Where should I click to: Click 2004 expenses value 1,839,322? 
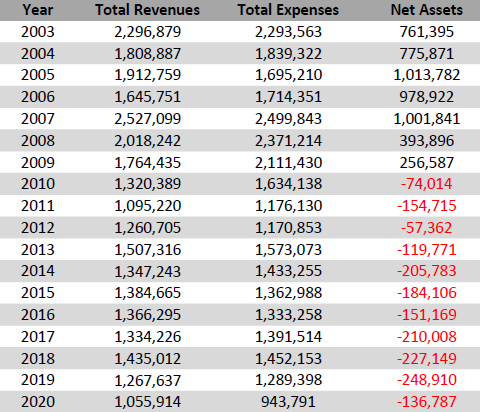(x=288, y=54)
